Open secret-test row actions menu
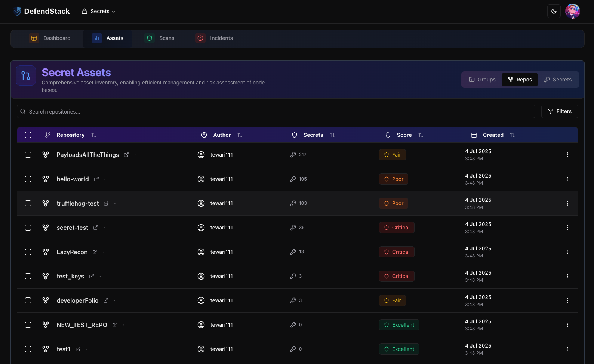This screenshot has height=364, width=594. [567, 228]
